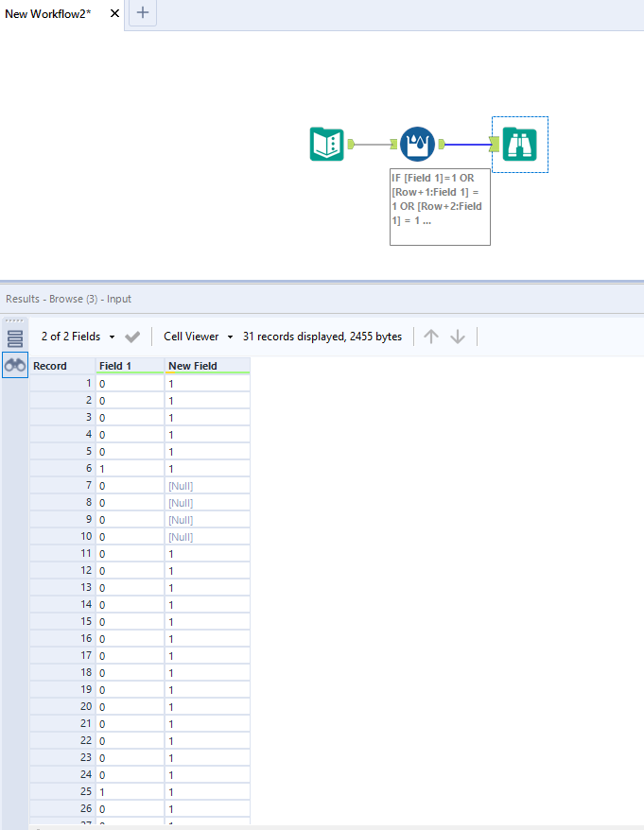
Task: Select the Multi-Row Formula tool
Action: [417, 145]
